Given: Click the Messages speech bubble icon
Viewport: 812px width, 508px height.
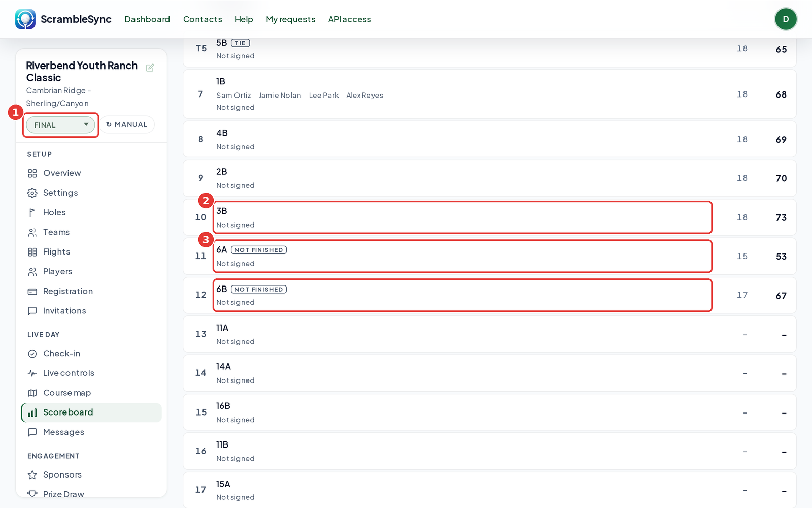Looking at the screenshot, I should pos(32,432).
